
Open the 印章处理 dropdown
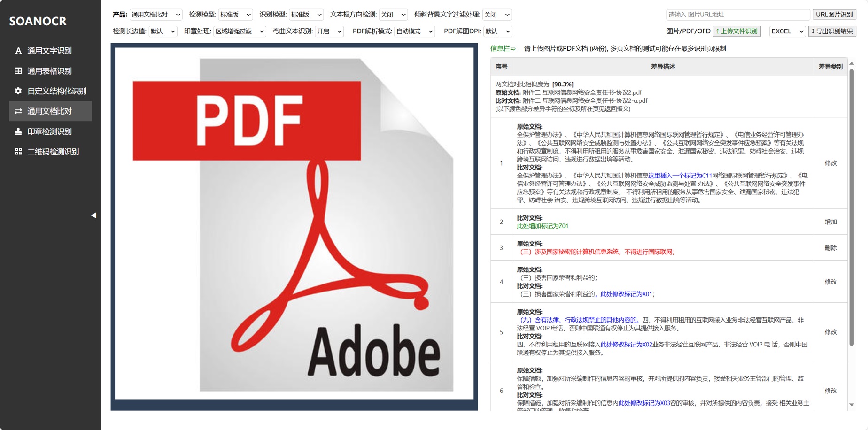point(240,31)
